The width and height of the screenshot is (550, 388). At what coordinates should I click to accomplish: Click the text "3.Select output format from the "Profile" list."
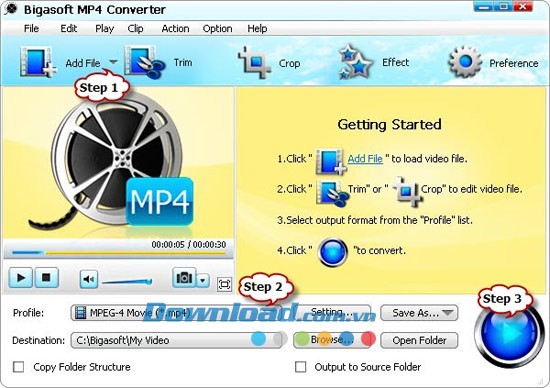pos(375,220)
